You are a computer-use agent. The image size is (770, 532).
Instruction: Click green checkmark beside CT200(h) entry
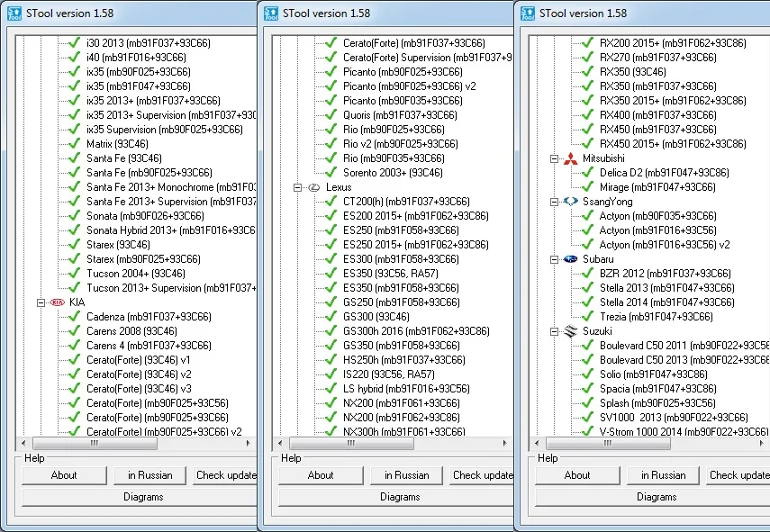331,202
